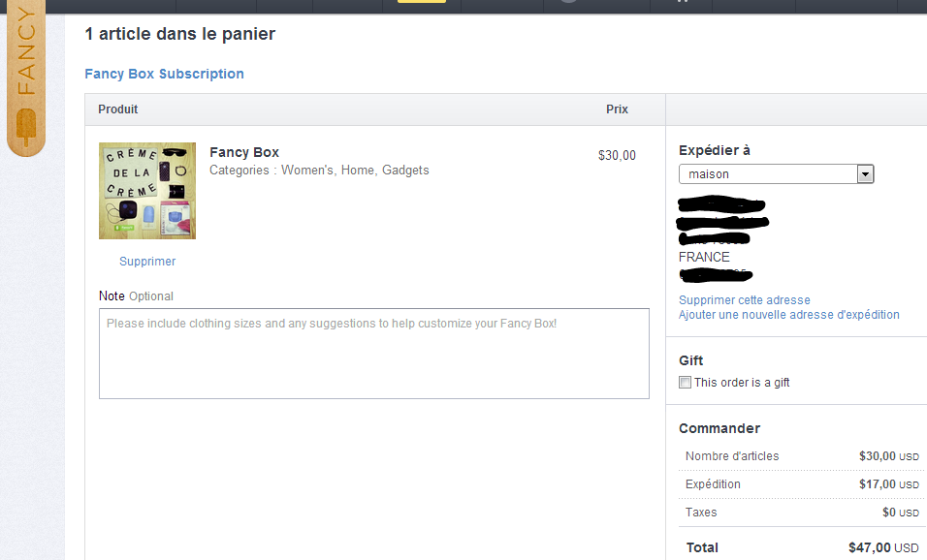Check the This order is a gift box
Viewport: 927px width, 560px height.
click(x=685, y=383)
